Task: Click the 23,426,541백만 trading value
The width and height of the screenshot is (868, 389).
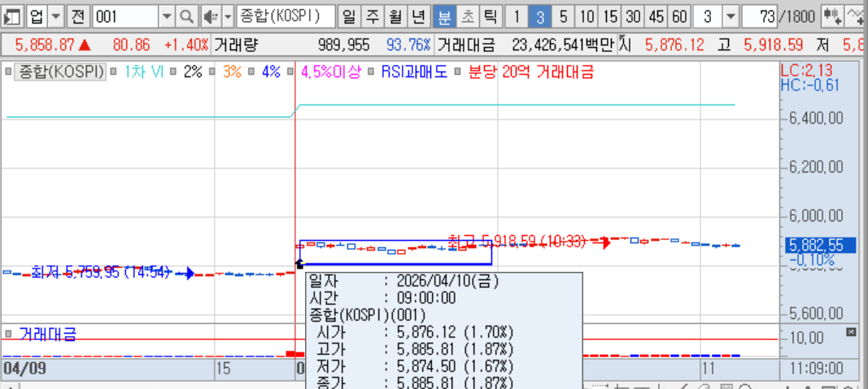Action: (562, 46)
